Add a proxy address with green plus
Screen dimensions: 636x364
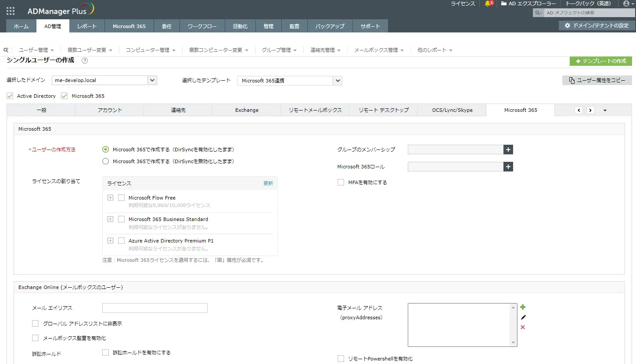point(523,307)
